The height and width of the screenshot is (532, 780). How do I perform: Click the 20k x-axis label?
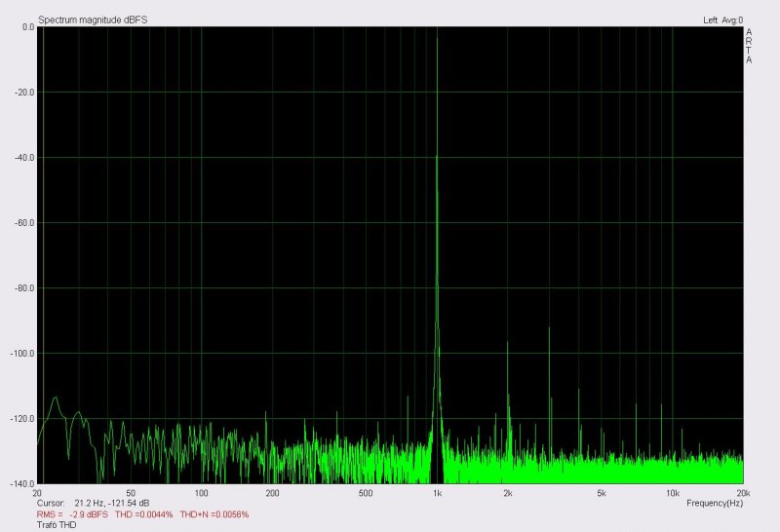pyautogui.click(x=743, y=493)
